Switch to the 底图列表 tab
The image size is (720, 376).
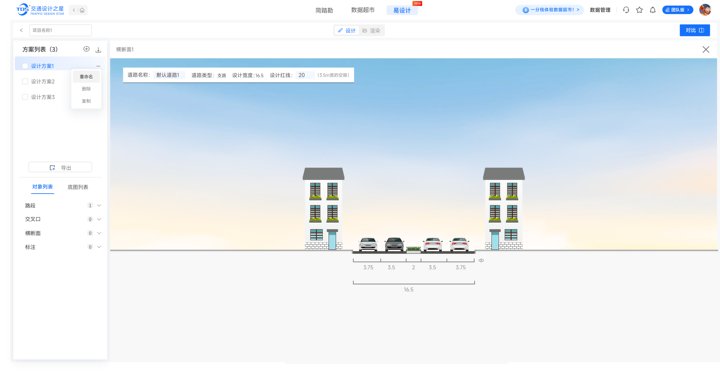coord(78,187)
